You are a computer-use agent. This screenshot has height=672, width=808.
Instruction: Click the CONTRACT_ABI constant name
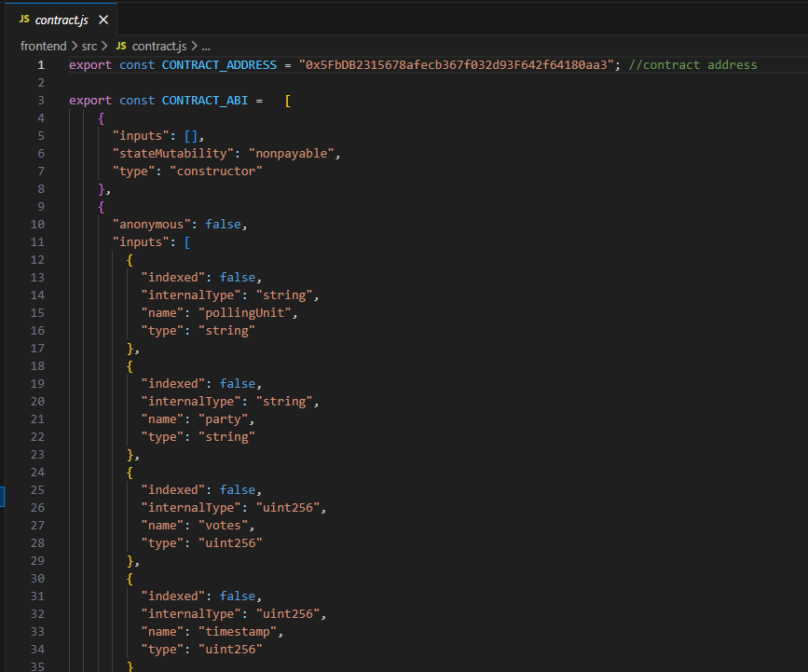click(205, 101)
